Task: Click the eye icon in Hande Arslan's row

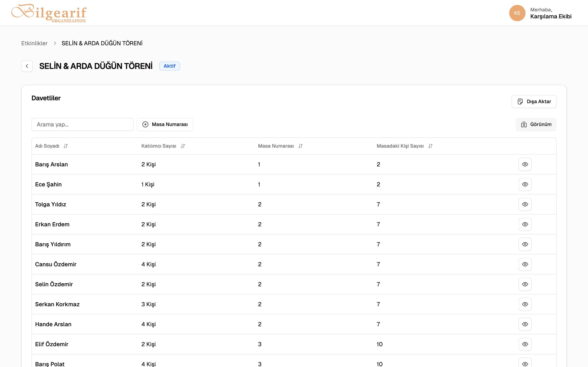Action: 525,324
